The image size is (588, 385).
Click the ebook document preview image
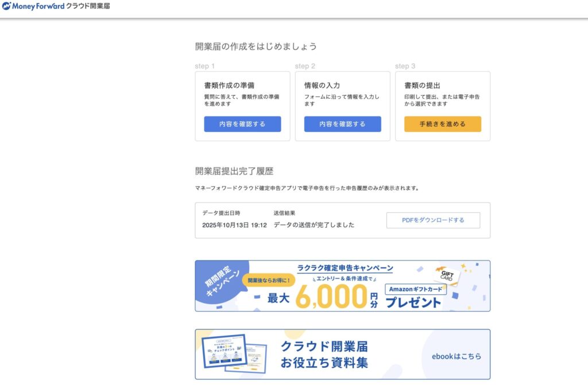[x=233, y=352]
